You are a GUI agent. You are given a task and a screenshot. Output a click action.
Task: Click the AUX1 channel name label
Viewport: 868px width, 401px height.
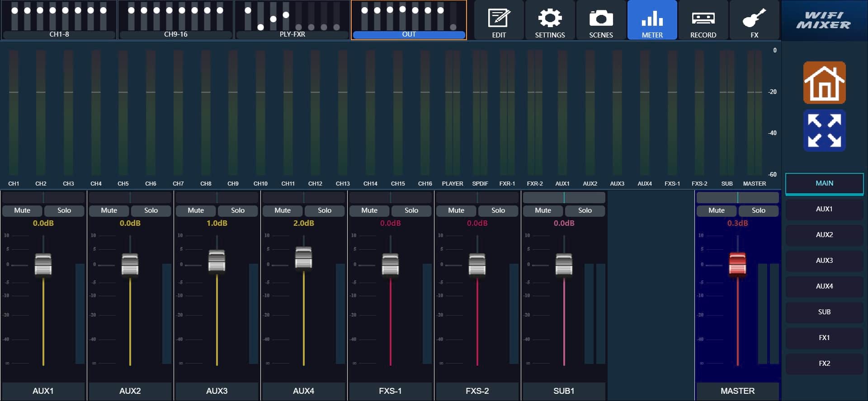click(43, 391)
